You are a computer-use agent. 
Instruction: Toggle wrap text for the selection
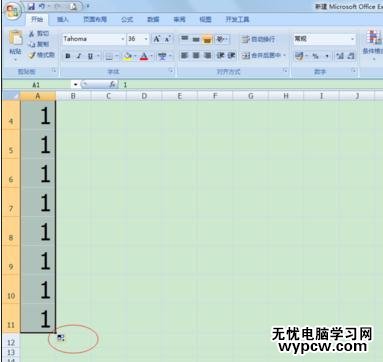pyautogui.click(x=259, y=39)
